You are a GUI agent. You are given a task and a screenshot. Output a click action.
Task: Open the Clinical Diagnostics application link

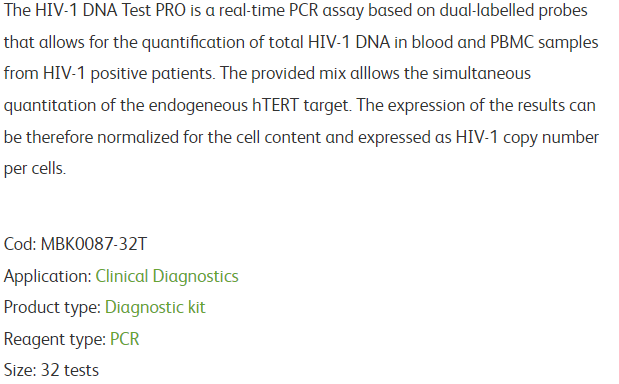(167, 276)
